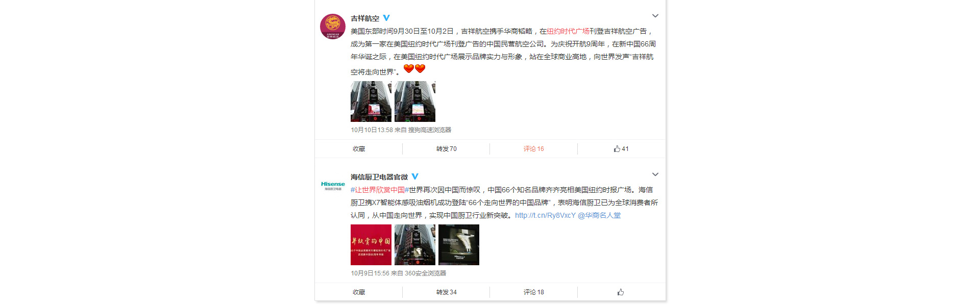Expand the options chevron on 海信厨卫 post
The width and height of the screenshot is (980, 305).
pos(655,174)
